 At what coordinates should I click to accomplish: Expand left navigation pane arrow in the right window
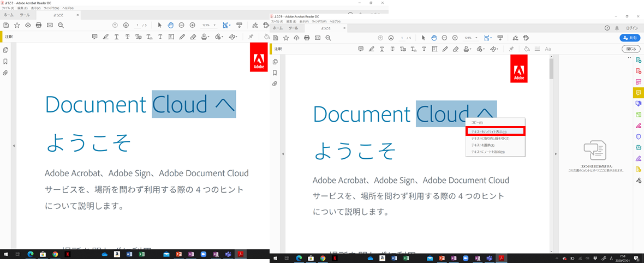[283, 154]
